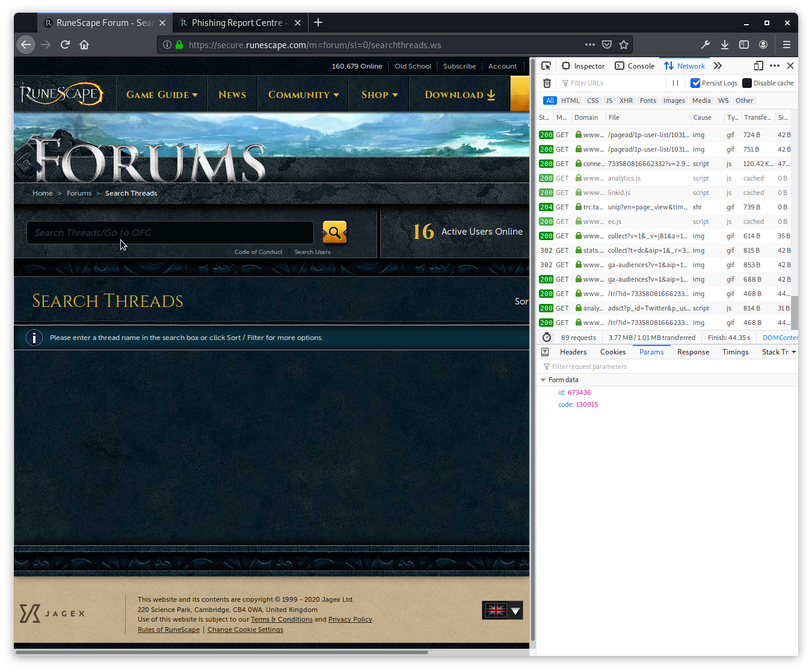Pick an element from the page icon
812x671 pixels.
pos(546,66)
